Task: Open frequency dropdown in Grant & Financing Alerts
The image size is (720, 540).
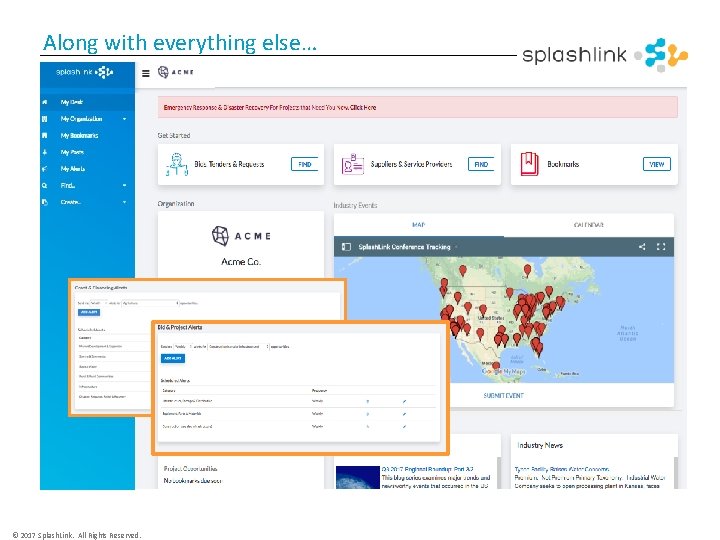Action: [98, 303]
